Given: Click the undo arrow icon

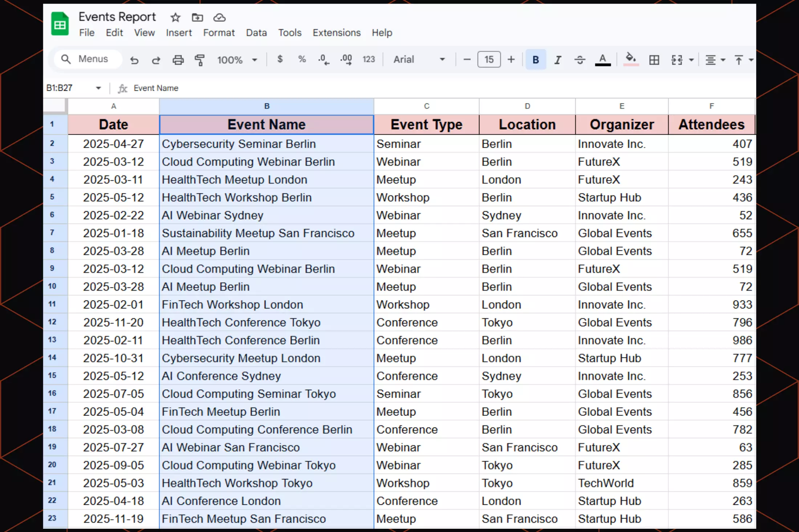Looking at the screenshot, I should coord(134,60).
